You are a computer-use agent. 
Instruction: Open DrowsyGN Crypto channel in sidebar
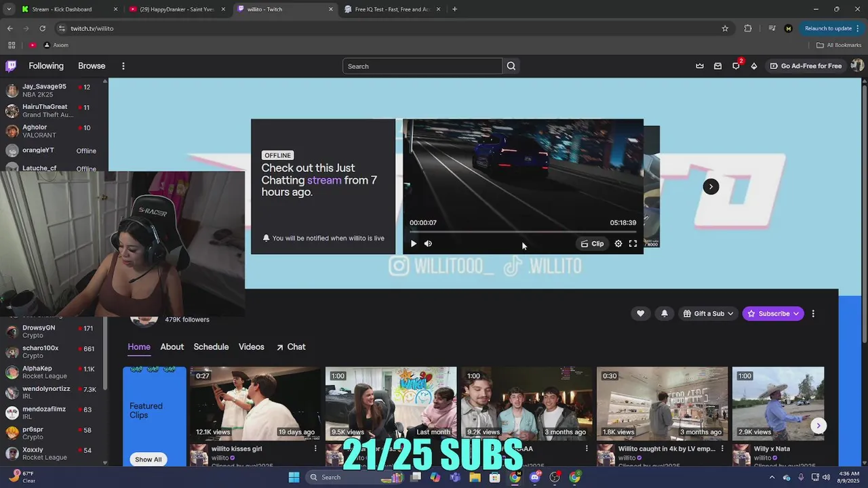(x=53, y=331)
